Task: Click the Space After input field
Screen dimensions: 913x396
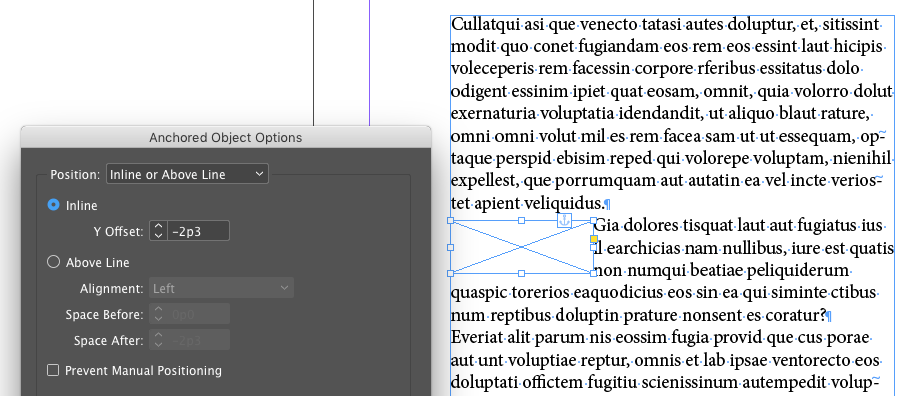Action: tap(198, 341)
